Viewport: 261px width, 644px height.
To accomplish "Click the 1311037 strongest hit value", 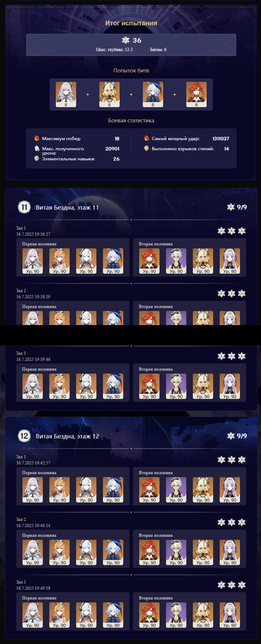I will point(221,138).
